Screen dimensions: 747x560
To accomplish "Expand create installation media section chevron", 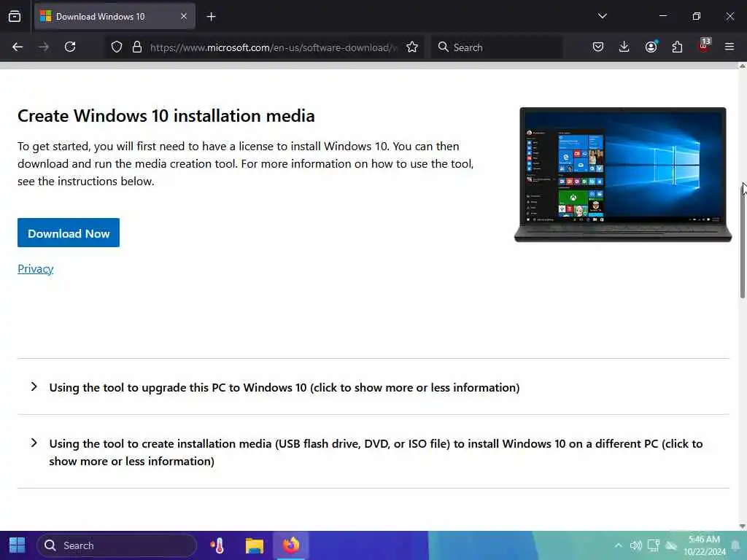I will 34,443.
